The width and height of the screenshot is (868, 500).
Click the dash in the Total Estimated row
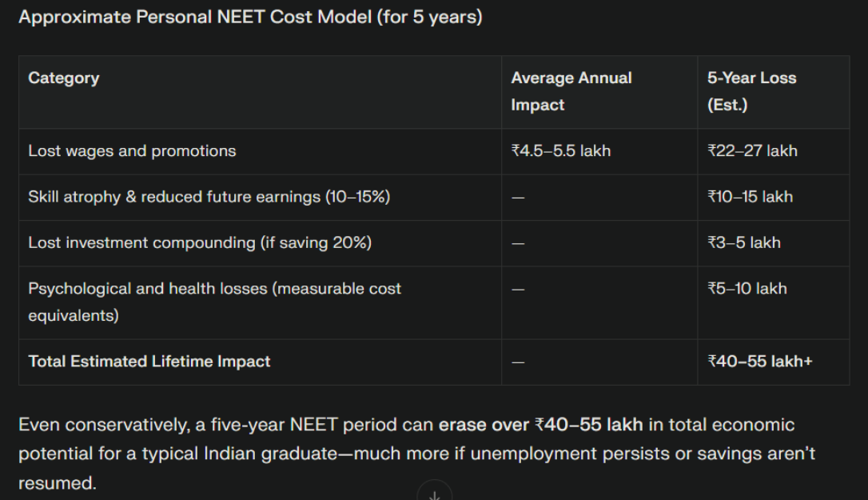click(x=518, y=362)
